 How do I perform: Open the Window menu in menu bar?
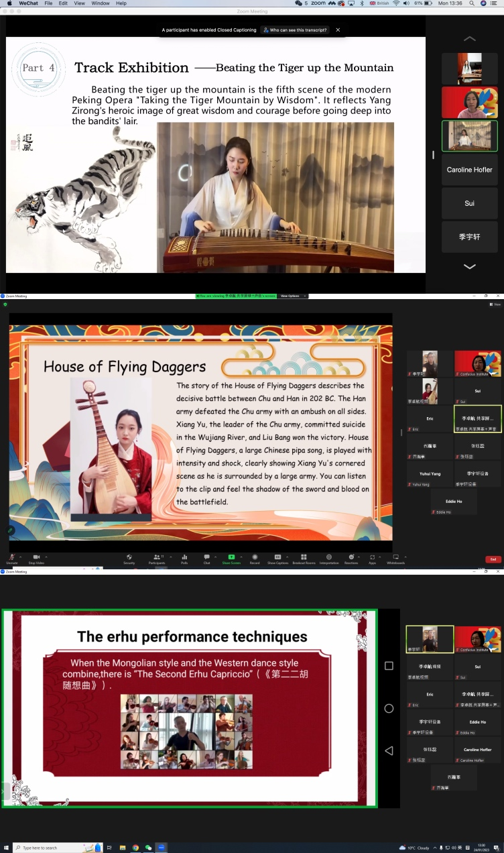(x=101, y=3)
